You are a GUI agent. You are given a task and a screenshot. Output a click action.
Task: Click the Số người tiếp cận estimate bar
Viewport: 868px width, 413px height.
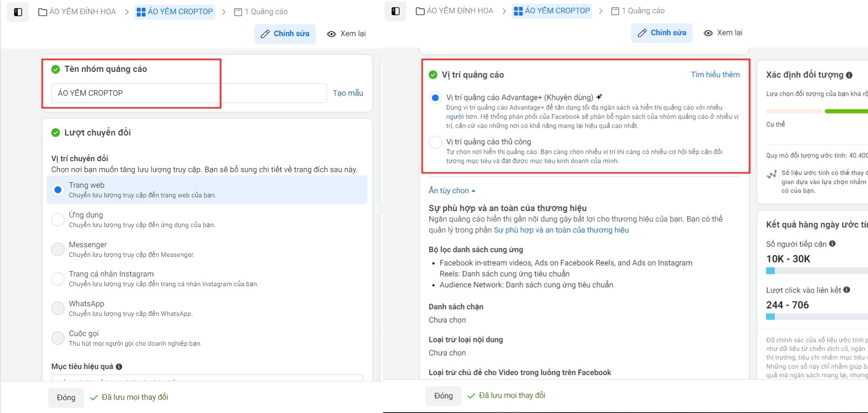coord(817,271)
